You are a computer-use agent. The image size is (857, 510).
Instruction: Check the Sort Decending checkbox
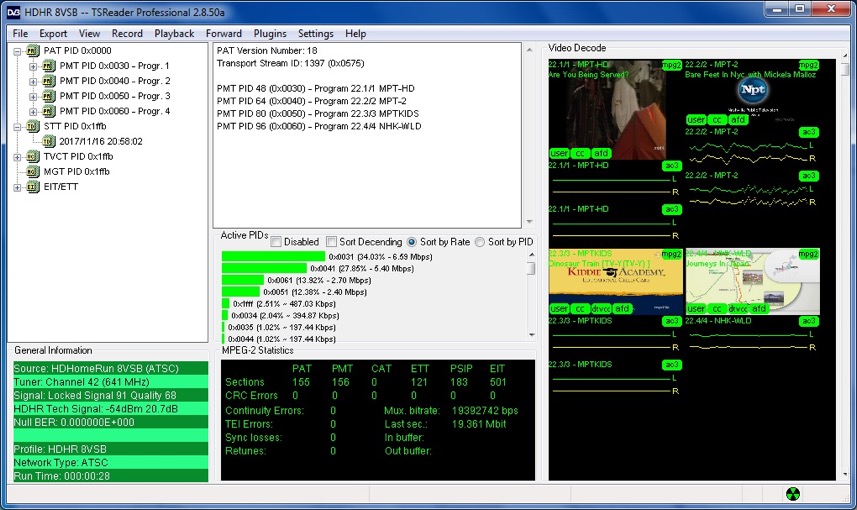pyautogui.click(x=331, y=242)
